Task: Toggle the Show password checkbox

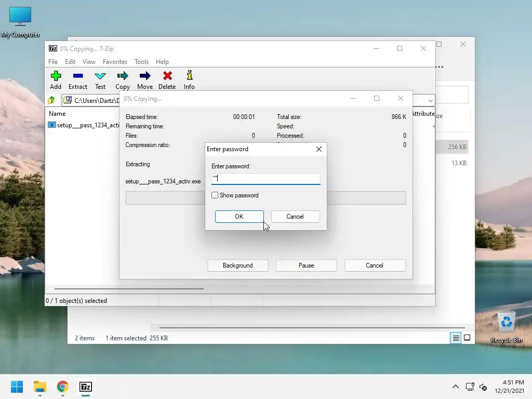Action: tap(215, 195)
